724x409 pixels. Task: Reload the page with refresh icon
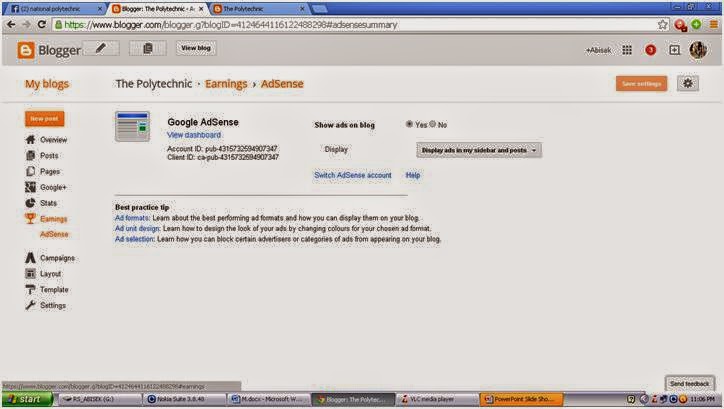[42, 24]
